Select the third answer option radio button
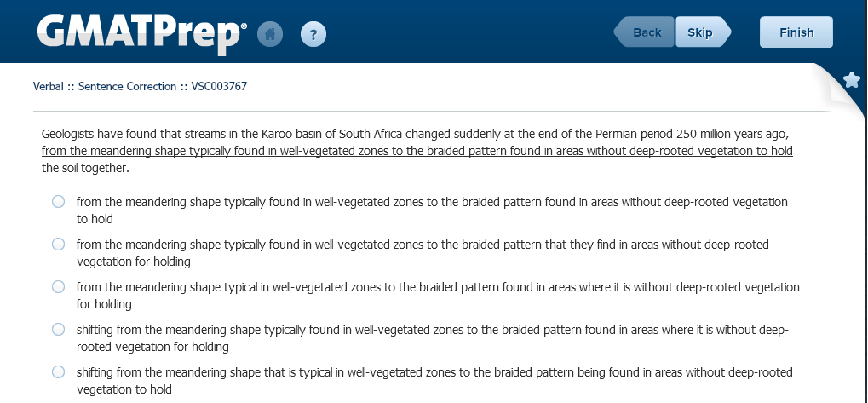The height and width of the screenshot is (403, 868). (x=58, y=287)
